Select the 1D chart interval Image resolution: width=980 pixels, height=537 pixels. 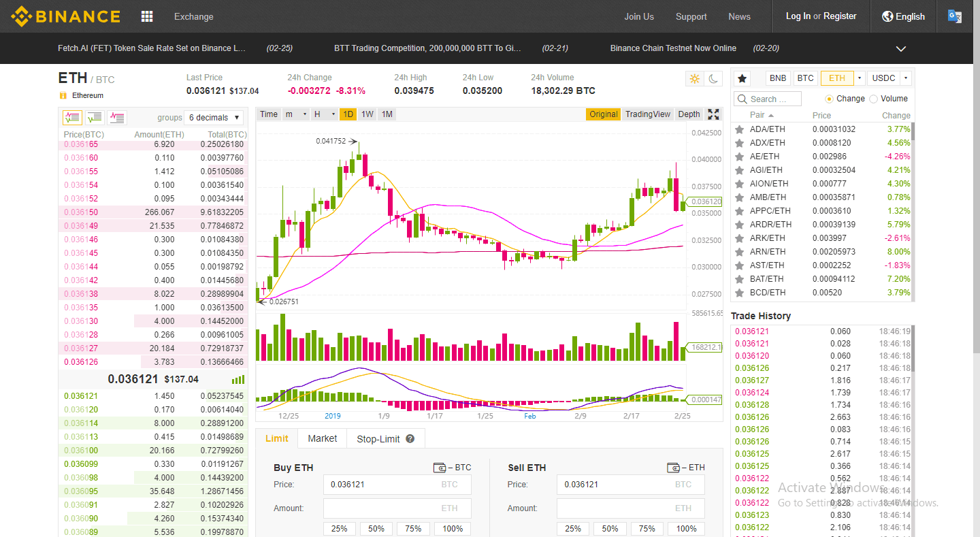point(348,114)
